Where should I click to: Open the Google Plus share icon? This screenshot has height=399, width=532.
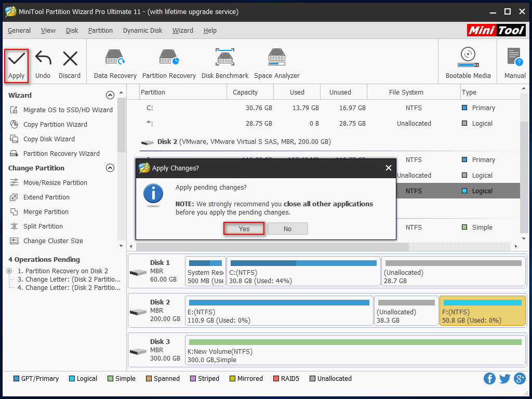coord(520,378)
